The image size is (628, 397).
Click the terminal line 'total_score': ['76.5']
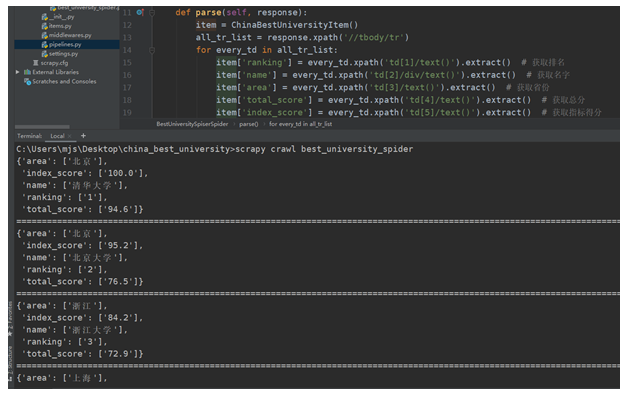click(x=83, y=282)
